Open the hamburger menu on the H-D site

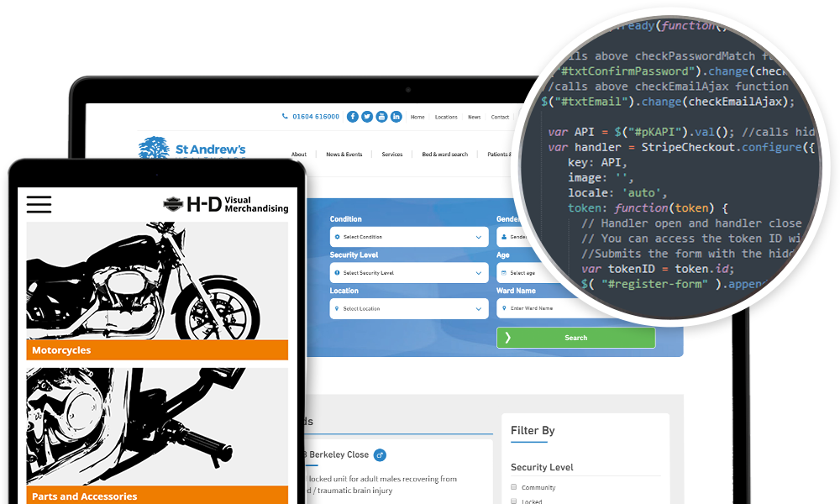pos(39,204)
